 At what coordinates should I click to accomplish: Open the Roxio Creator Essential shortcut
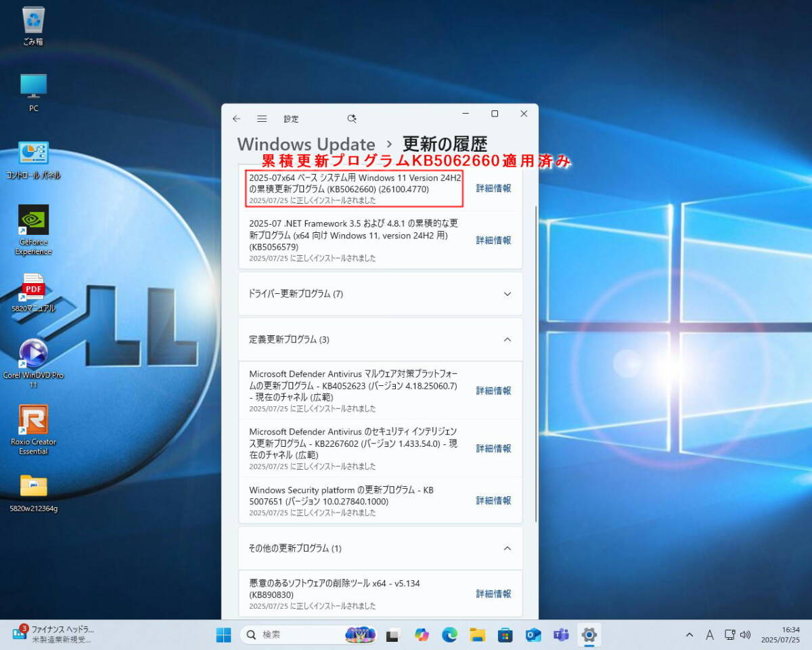[33, 430]
